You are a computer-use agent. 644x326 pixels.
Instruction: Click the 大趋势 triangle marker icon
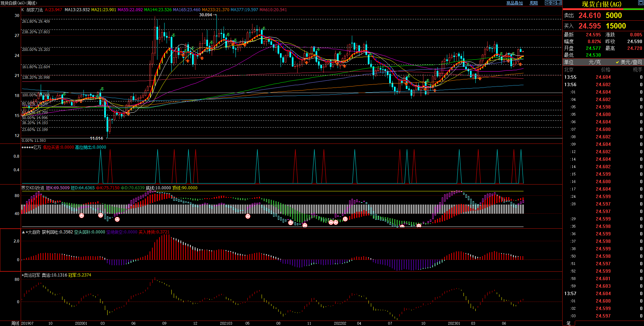click(23, 232)
